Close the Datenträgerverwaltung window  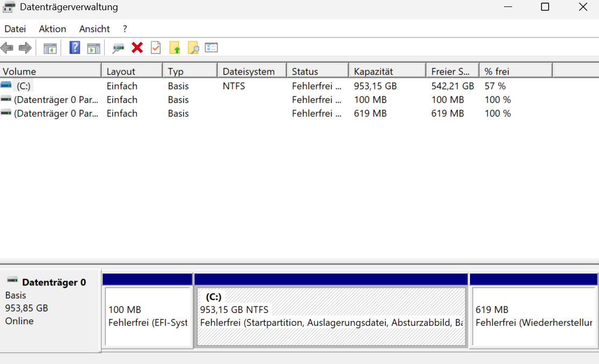point(583,7)
